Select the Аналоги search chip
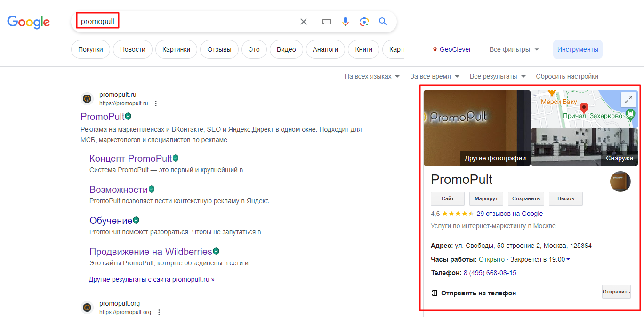644x317 pixels. tap(325, 49)
